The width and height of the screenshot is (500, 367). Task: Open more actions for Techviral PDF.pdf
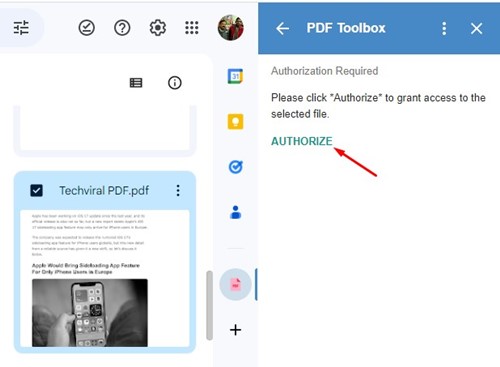coord(178,191)
